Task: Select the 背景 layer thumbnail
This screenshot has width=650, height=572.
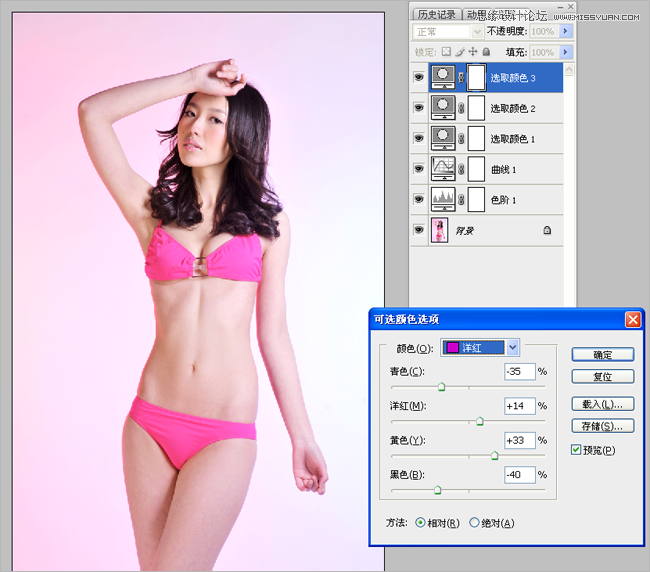Action: click(439, 230)
